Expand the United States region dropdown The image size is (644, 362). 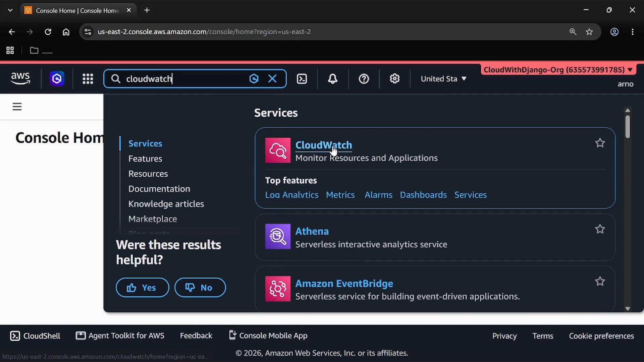click(x=443, y=79)
